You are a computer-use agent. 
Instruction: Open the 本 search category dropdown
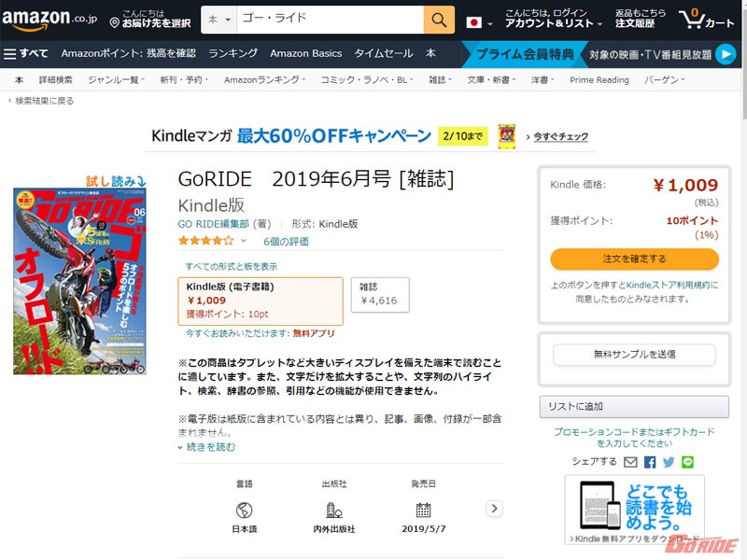[219, 20]
